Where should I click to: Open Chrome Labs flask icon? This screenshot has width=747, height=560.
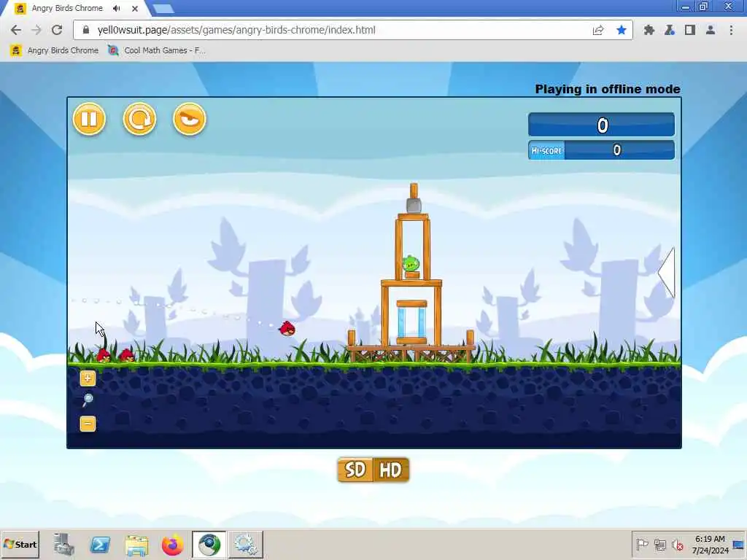point(670,30)
